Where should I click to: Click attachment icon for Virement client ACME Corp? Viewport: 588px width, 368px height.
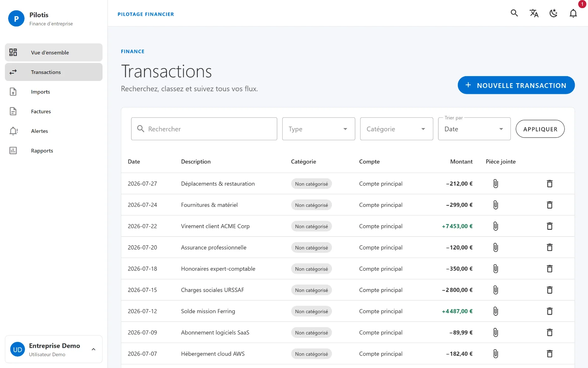(495, 226)
